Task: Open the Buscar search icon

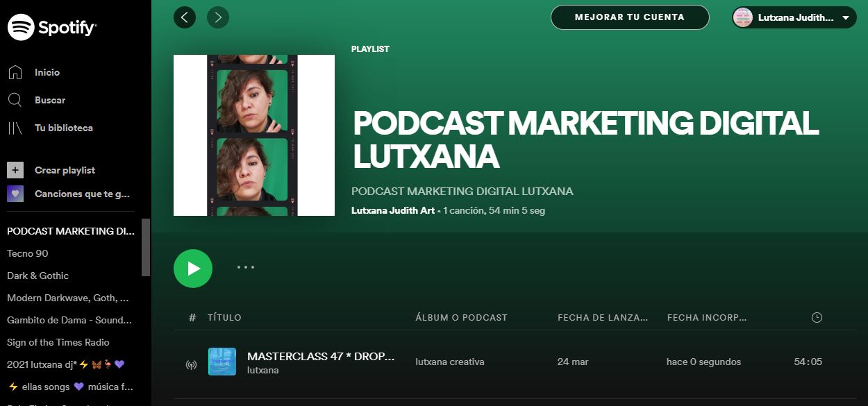Action: point(15,100)
